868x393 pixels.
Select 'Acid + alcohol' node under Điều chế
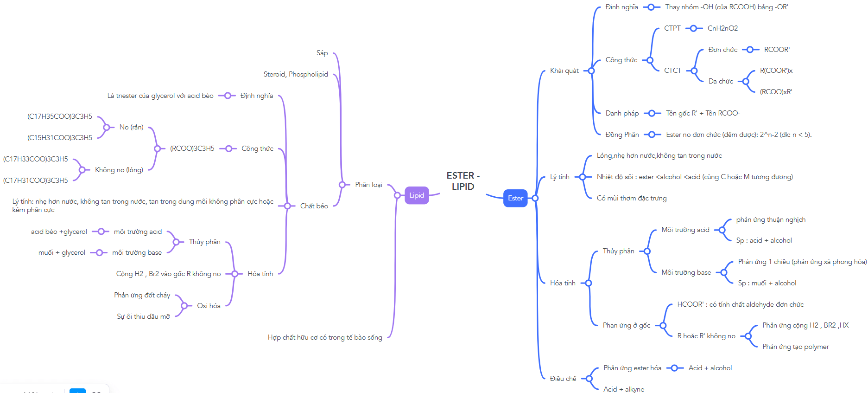710,368
